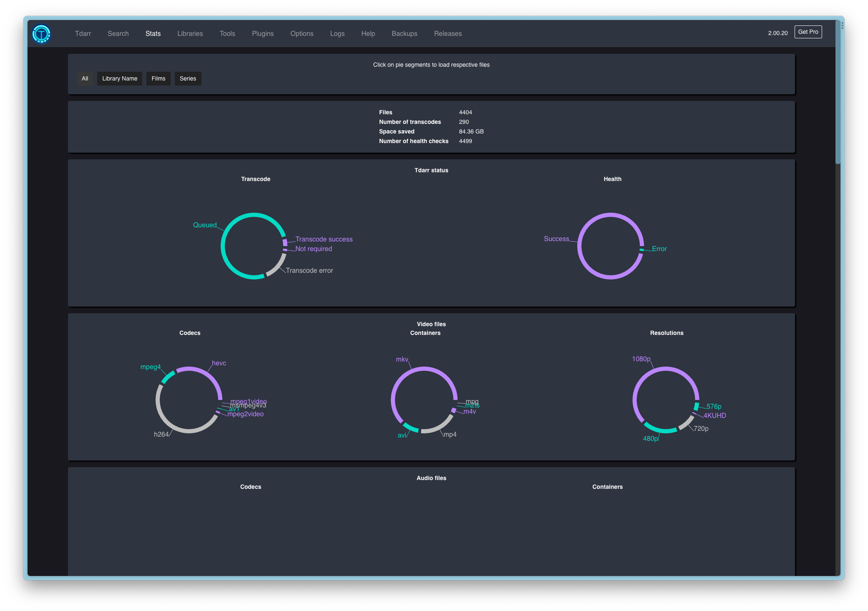Open the Plugins tab
868x611 pixels.
(262, 33)
